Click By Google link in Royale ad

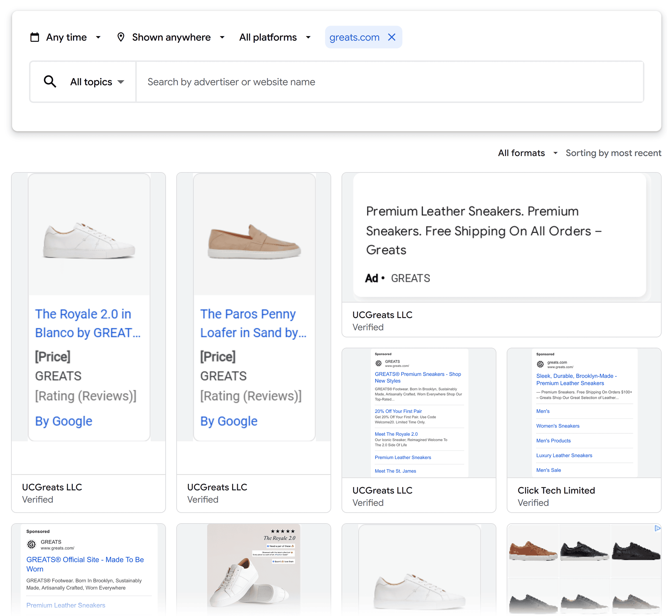(64, 421)
